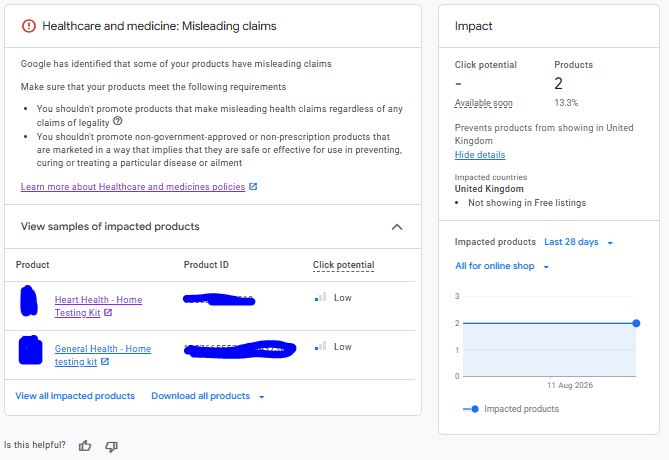Screen dimensions: 669x460
Task: Open Heart Health - Home Testing Kit link
Action: pyautogui.click(x=98, y=306)
